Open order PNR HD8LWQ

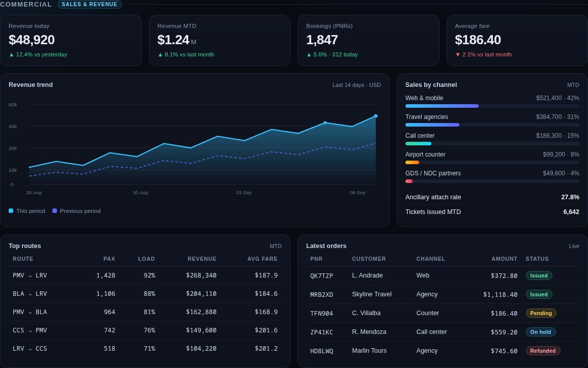[321, 351]
